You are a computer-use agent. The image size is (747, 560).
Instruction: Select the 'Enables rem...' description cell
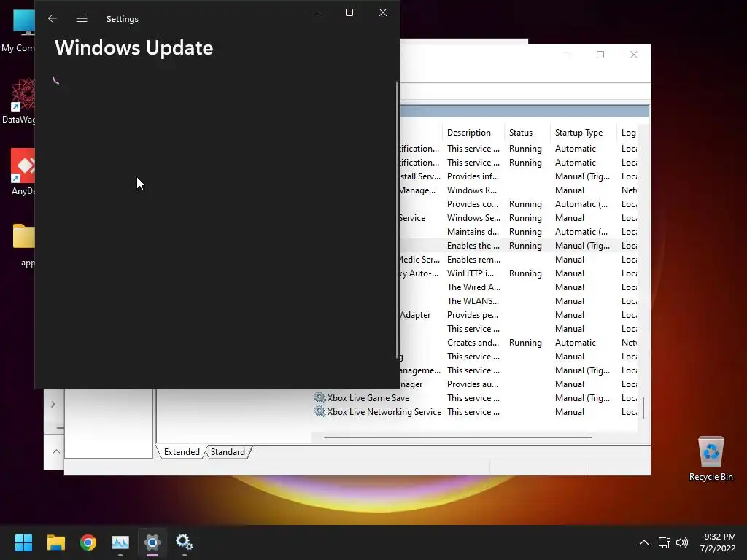coord(473,260)
